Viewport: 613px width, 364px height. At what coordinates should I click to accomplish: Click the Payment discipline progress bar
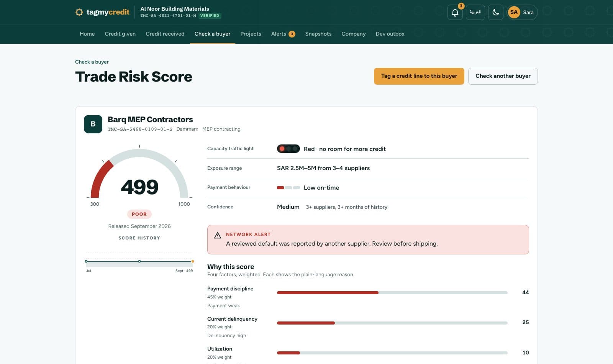pyautogui.click(x=392, y=293)
